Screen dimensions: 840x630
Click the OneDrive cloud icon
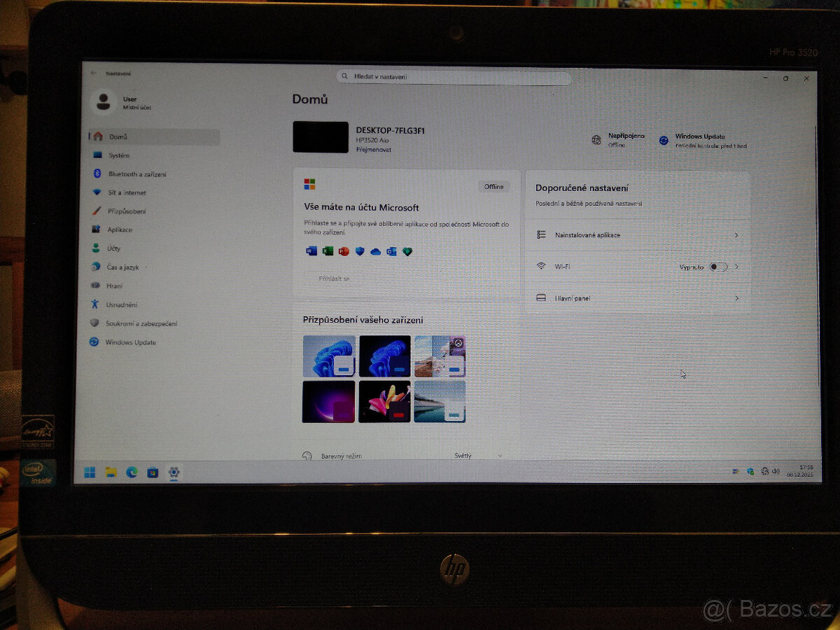[x=375, y=251]
